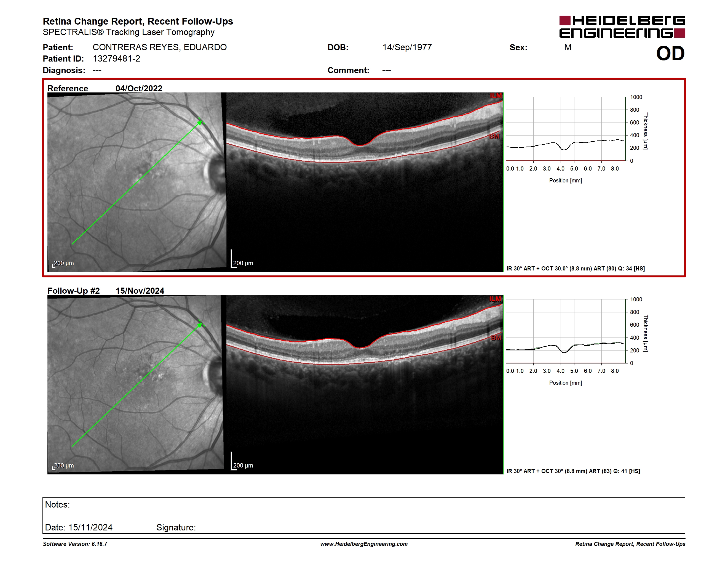Click the 'Signature:' field
The height and width of the screenshot is (563, 728).
pyautogui.click(x=176, y=528)
